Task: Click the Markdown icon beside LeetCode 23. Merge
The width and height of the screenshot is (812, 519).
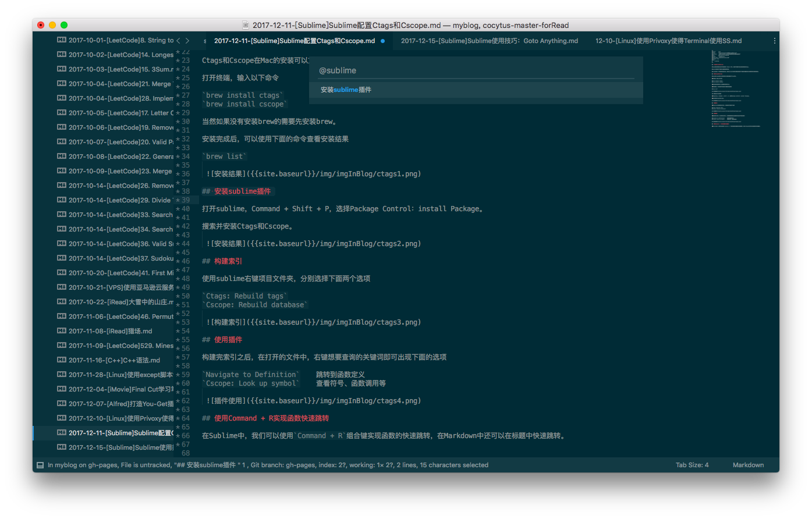Action: [x=61, y=171]
